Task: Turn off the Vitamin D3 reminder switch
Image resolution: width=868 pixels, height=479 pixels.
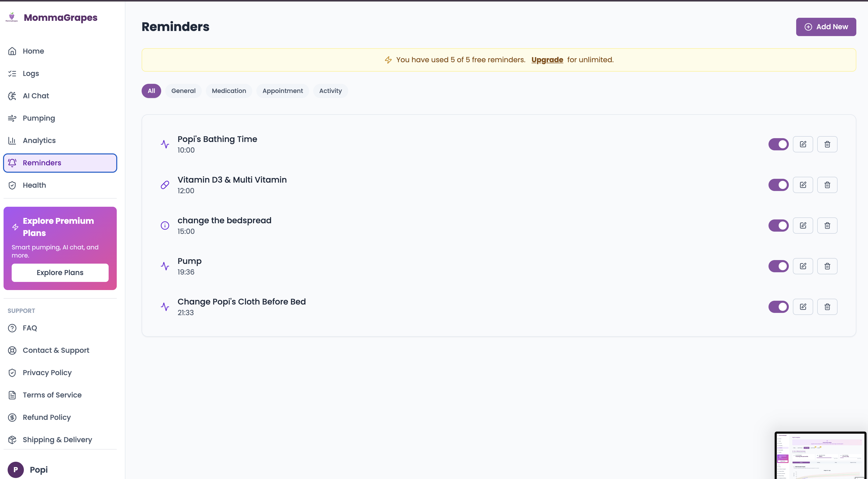Action: (778, 185)
